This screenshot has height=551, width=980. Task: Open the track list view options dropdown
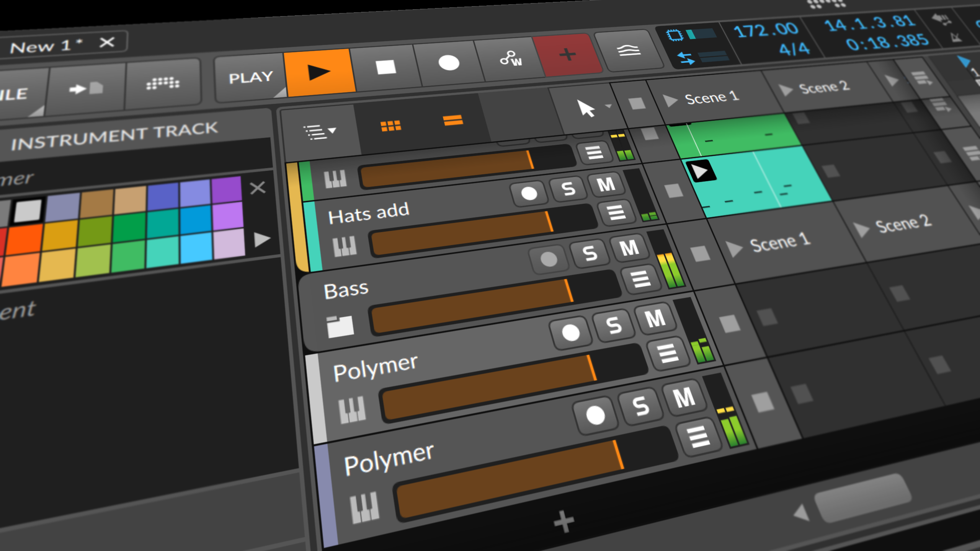(x=320, y=132)
